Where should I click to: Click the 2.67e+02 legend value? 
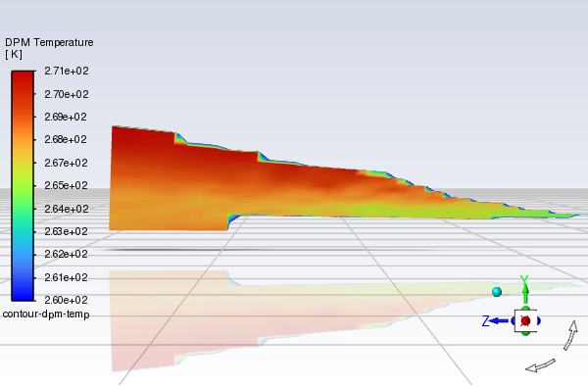pyautogui.click(x=66, y=163)
